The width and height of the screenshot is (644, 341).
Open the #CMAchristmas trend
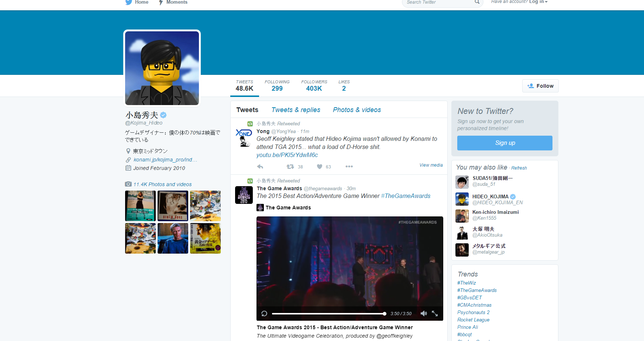474,305
